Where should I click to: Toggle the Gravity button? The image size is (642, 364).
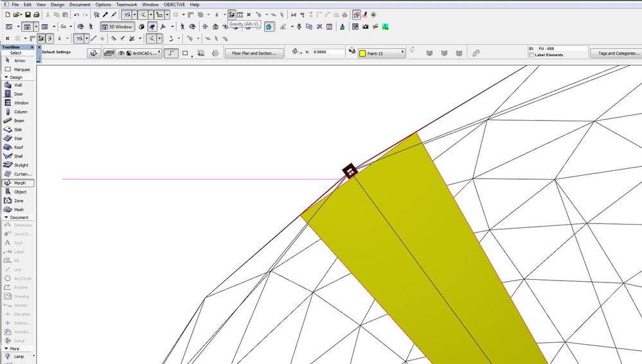[231, 15]
